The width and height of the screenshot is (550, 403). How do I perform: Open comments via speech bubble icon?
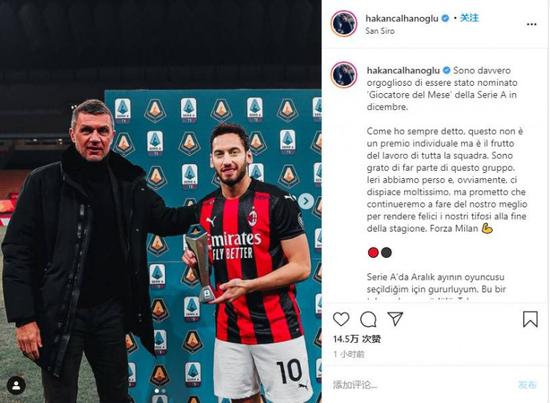(x=368, y=319)
